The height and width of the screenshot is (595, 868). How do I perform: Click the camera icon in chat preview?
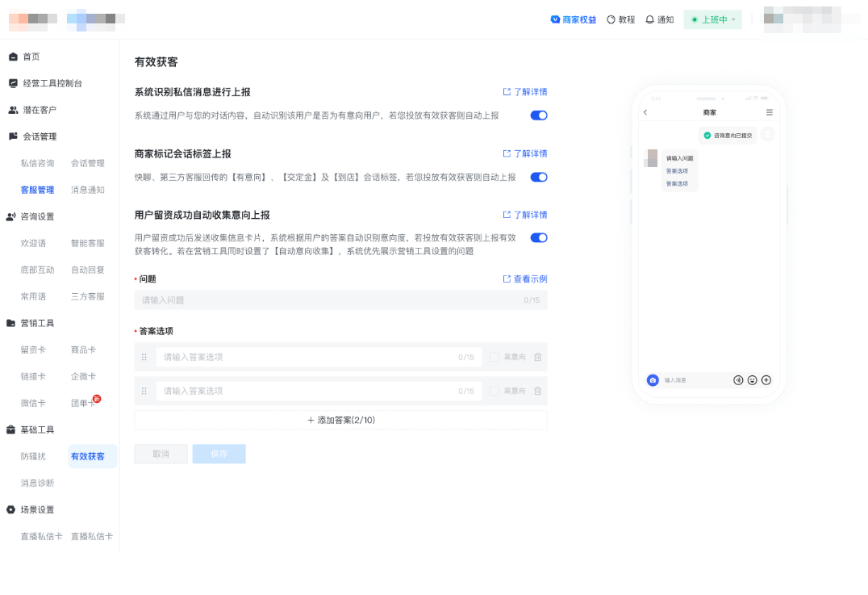point(653,379)
